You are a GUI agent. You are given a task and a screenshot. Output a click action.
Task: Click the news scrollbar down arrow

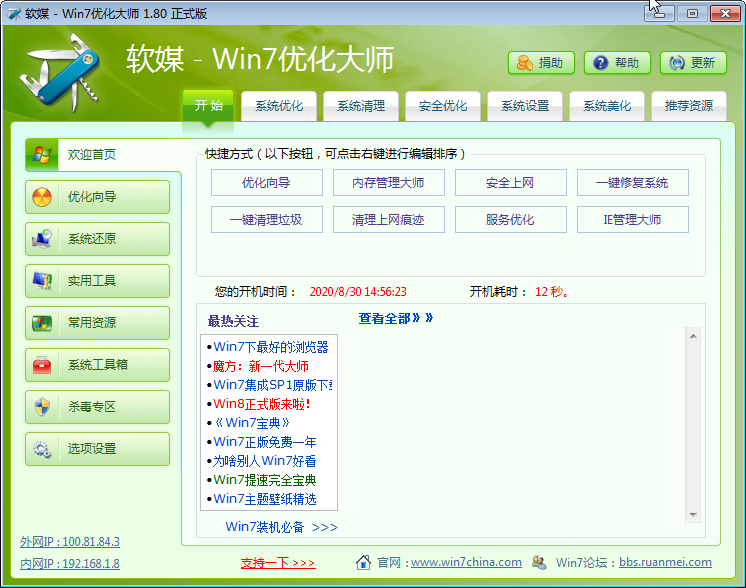(x=693, y=515)
